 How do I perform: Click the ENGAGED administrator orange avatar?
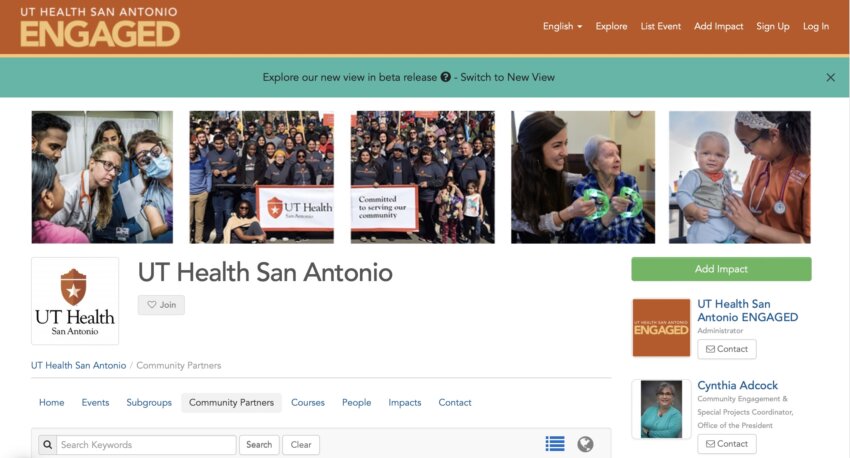(x=661, y=327)
